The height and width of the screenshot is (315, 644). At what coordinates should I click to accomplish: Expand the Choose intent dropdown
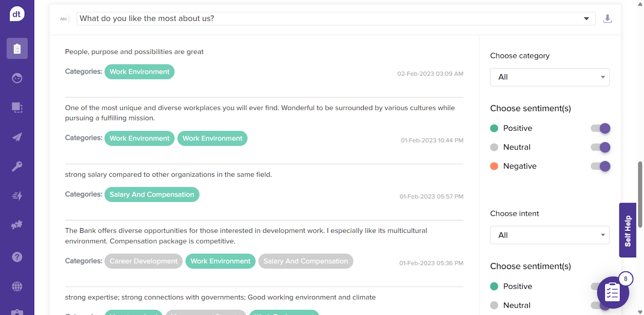point(549,235)
